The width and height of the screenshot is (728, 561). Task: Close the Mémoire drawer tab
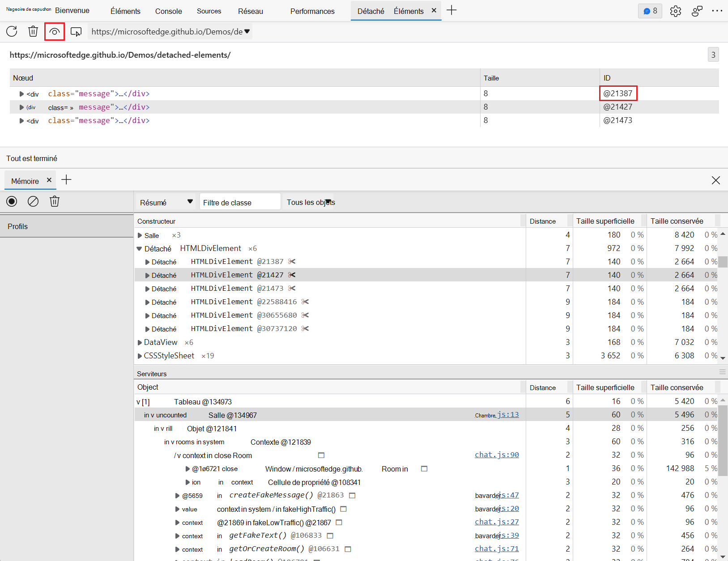pos(49,180)
